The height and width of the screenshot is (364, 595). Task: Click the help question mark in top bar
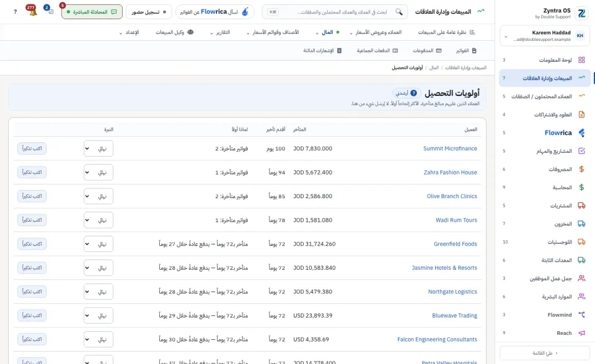15,12
